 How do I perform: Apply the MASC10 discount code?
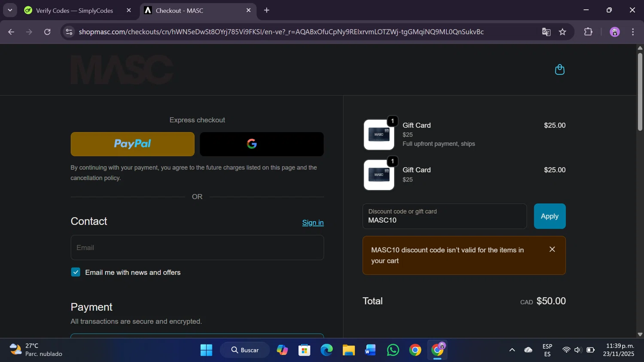(550, 216)
